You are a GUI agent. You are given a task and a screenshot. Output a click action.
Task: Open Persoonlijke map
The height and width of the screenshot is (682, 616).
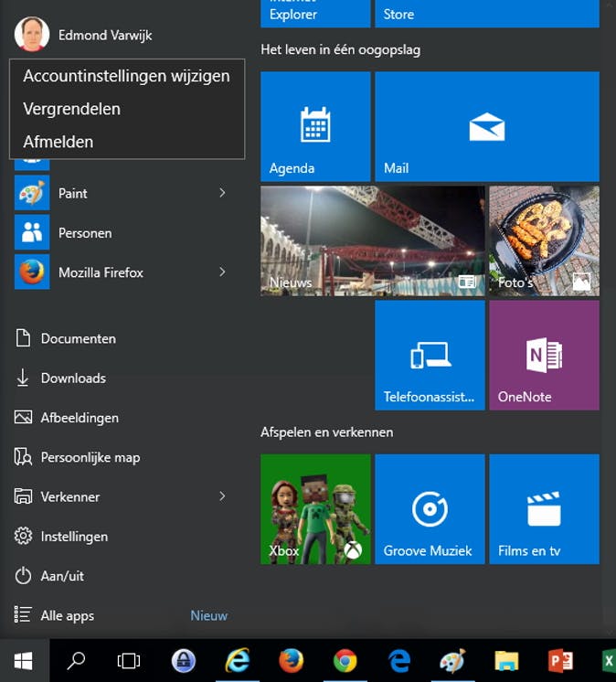point(77,457)
